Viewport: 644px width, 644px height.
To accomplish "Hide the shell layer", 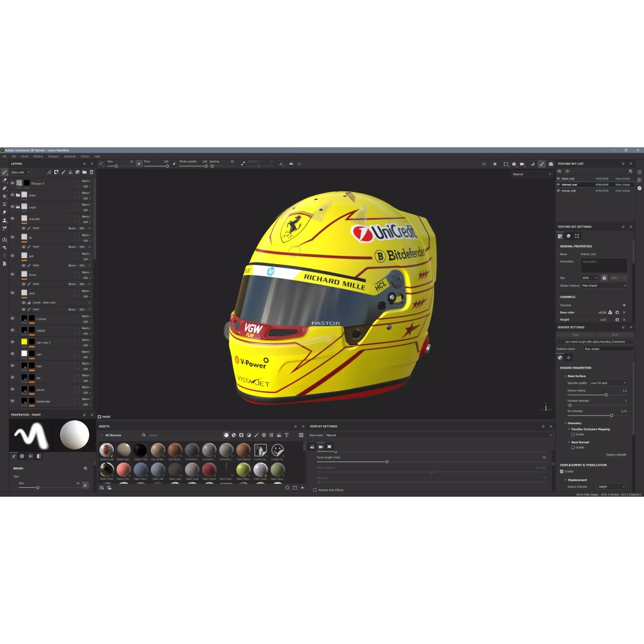I will 13,293.
